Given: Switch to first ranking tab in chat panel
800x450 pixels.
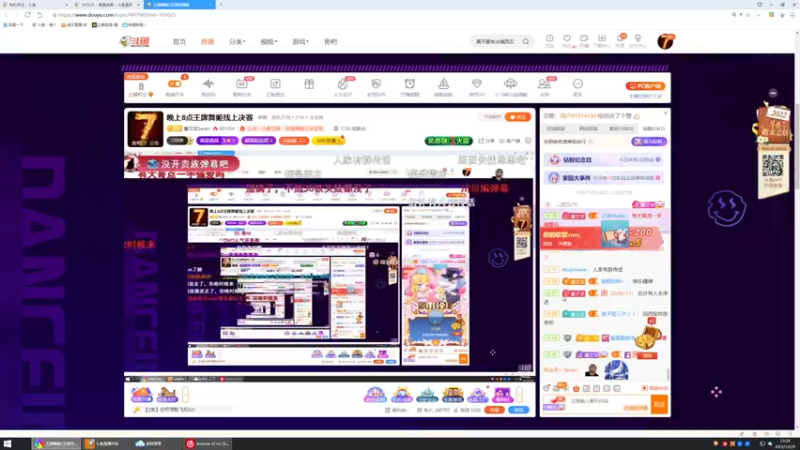Looking at the screenshot, I should tap(556, 129).
